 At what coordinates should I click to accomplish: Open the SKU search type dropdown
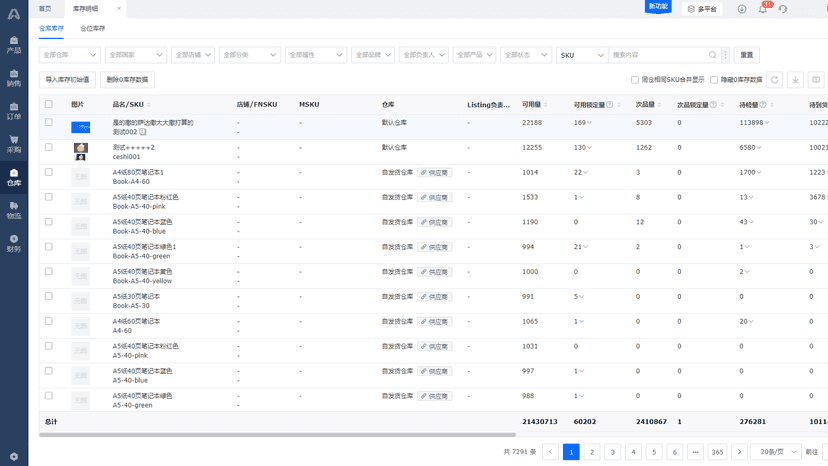pos(582,55)
